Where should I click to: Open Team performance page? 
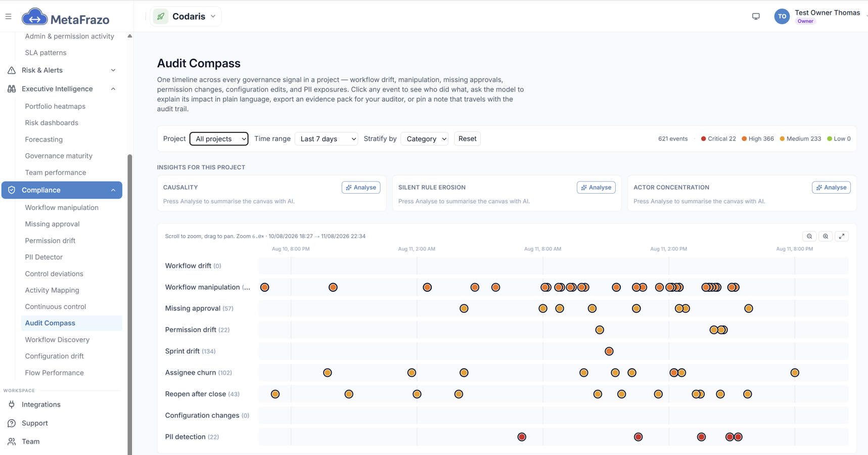[x=56, y=172]
